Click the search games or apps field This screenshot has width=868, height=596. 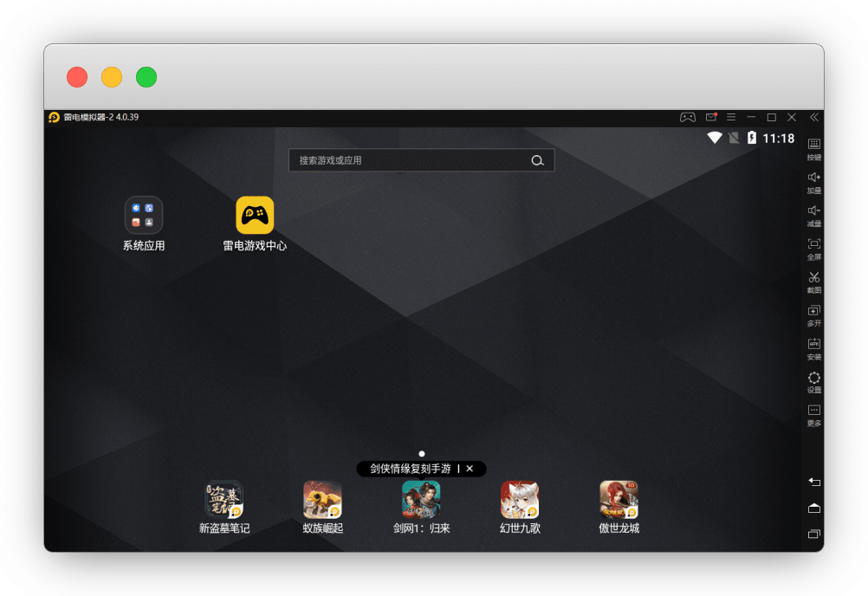tap(411, 160)
